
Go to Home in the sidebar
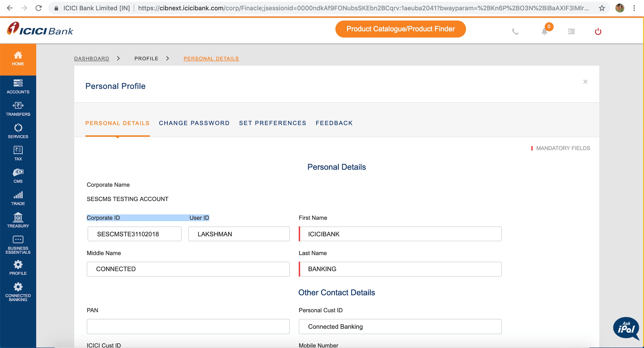tap(18, 59)
